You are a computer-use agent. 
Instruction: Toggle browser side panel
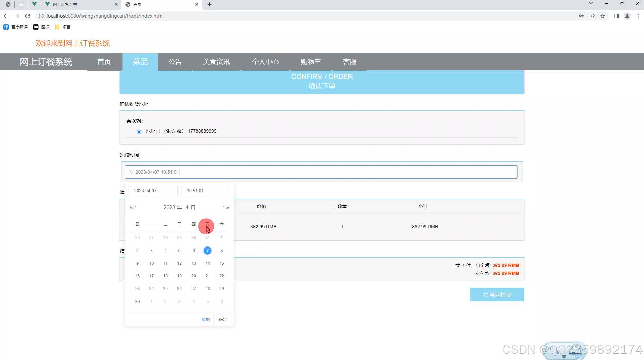click(616, 16)
